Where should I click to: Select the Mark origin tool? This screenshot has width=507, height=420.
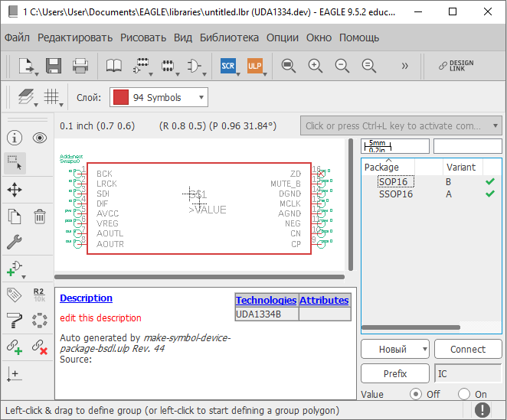[15, 374]
